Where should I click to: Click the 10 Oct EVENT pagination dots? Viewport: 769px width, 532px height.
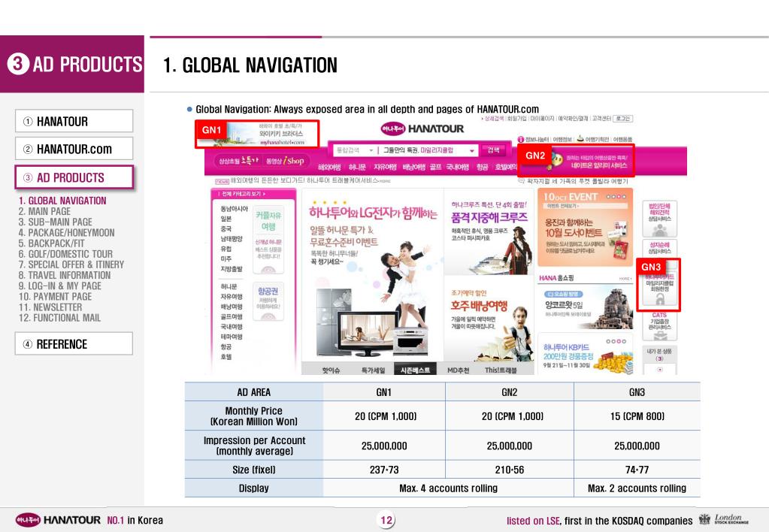[616, 197]
